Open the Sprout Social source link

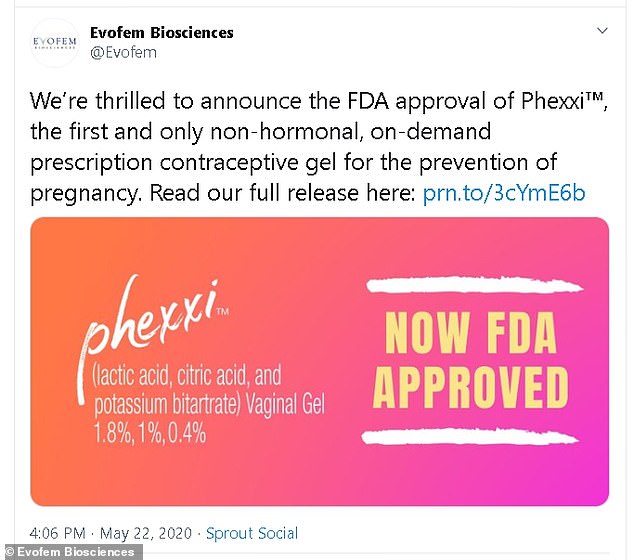(252, 533)
